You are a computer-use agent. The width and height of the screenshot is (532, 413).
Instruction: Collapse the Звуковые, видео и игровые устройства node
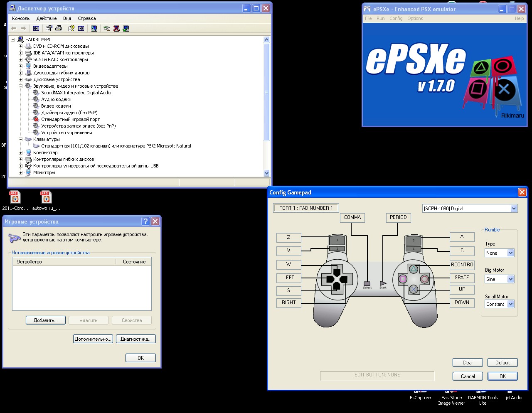[20, 86]
